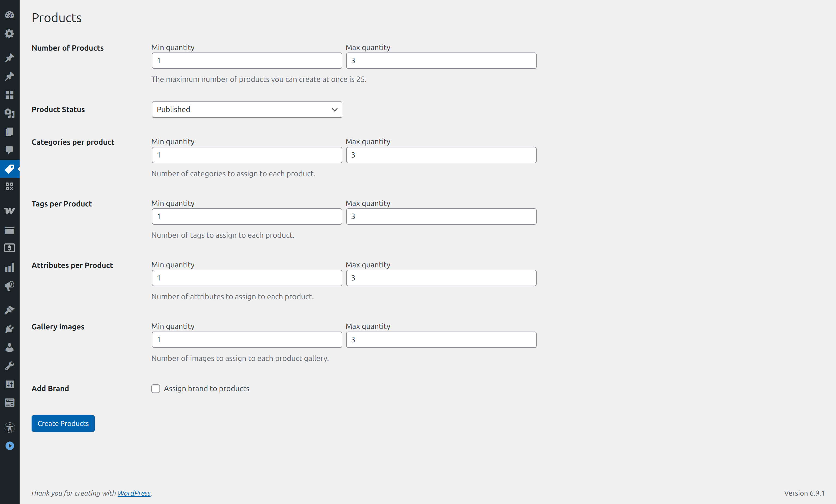Open the Marketing megaphone icon
The image size is (836, 504).
[10, 286]
